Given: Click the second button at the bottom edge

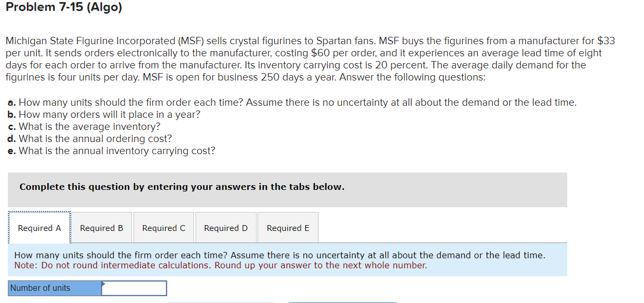Looking at the screenshot, I should pos(342,302).
